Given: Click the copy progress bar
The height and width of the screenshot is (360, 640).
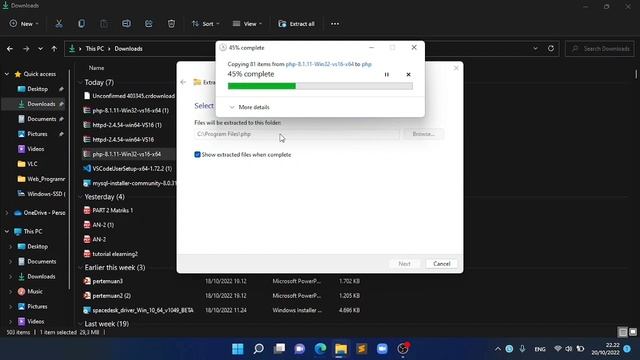Looking at the screenshot, I should pyautogui.click(x=320, y=86).
